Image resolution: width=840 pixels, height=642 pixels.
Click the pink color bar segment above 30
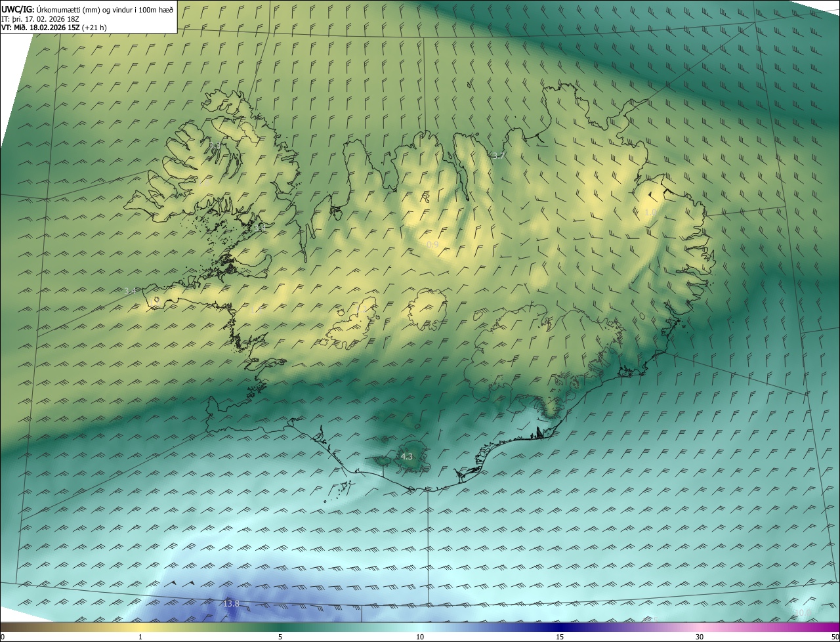pos(700,627)
